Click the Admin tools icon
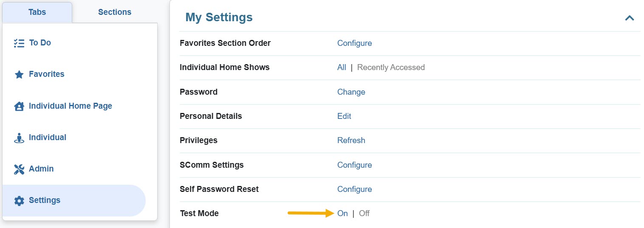Screen dimensions: 644x228 point(19,169)
